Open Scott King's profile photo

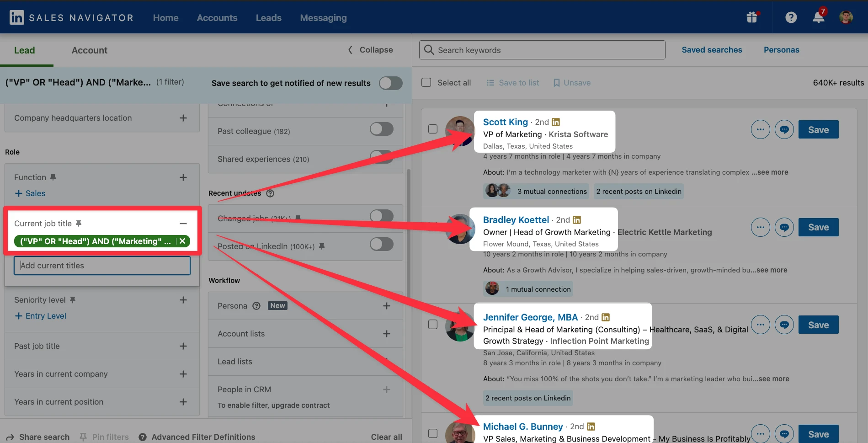click(460, 131)
